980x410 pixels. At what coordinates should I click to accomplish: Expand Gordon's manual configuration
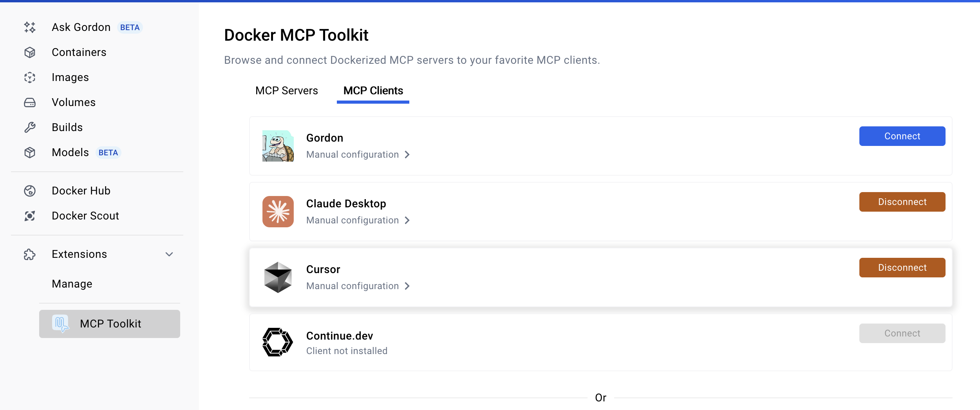pyautogui.click(x=358, y=154)
